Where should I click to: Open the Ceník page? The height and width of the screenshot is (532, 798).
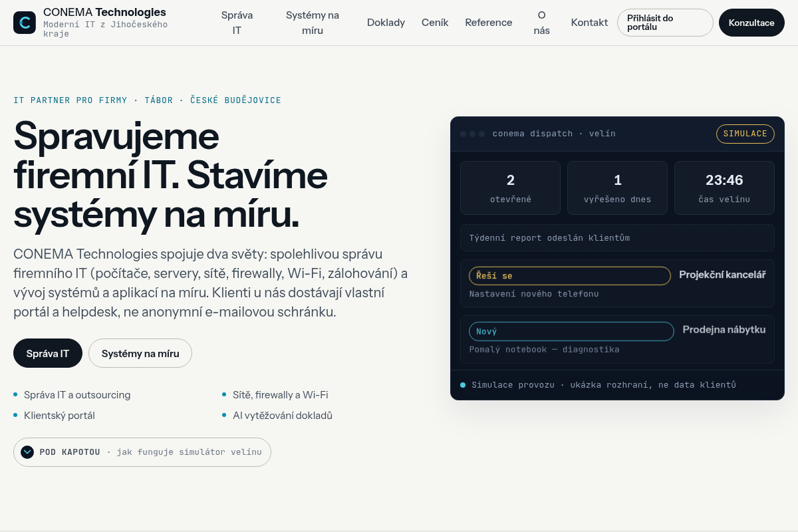(x=435, y=23)
